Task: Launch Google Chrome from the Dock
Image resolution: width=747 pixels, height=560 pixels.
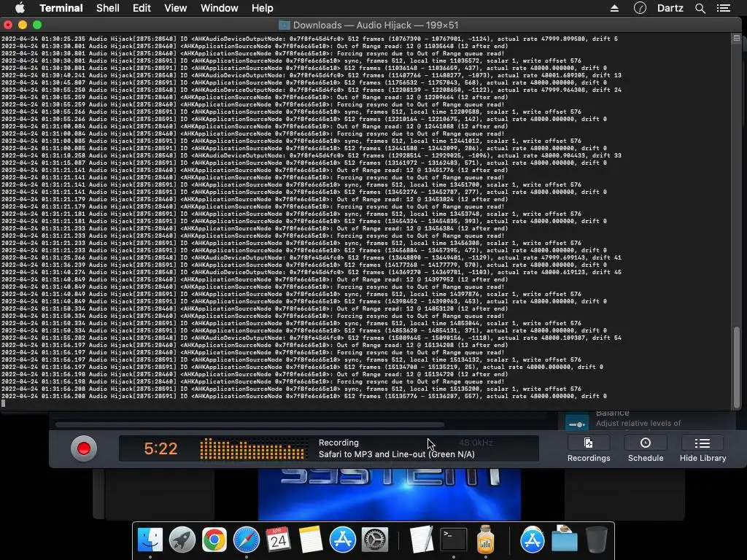Action: [x=214, y=540]
